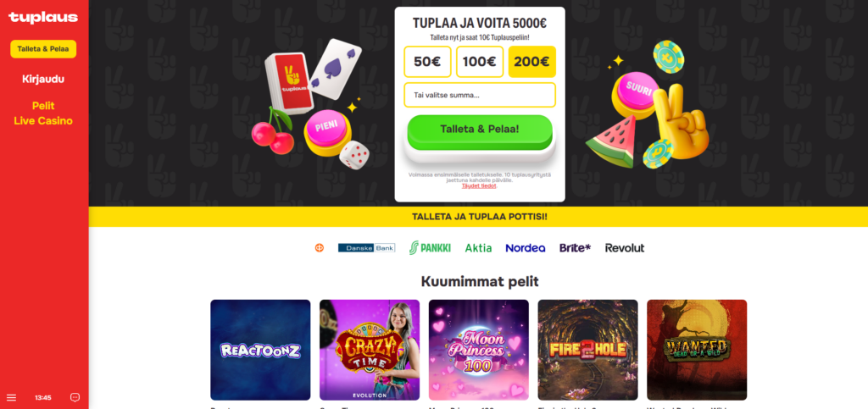Click the Revolut payment logo
Image resolution: width=868 pixels, height=409 pixels.
(625, 247)
